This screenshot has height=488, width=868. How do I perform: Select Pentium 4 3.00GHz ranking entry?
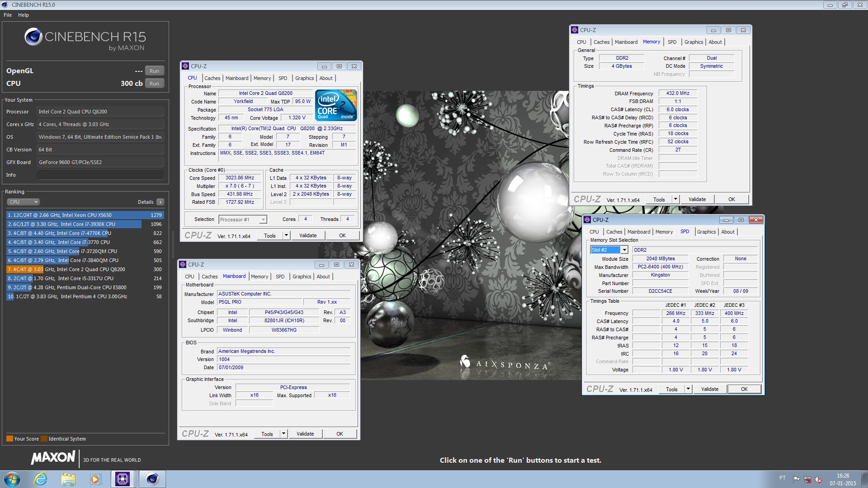tap(85, 296)
